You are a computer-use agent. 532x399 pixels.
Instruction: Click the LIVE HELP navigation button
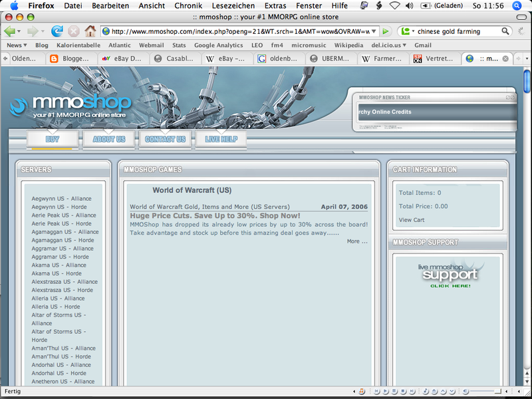[221, 139]
